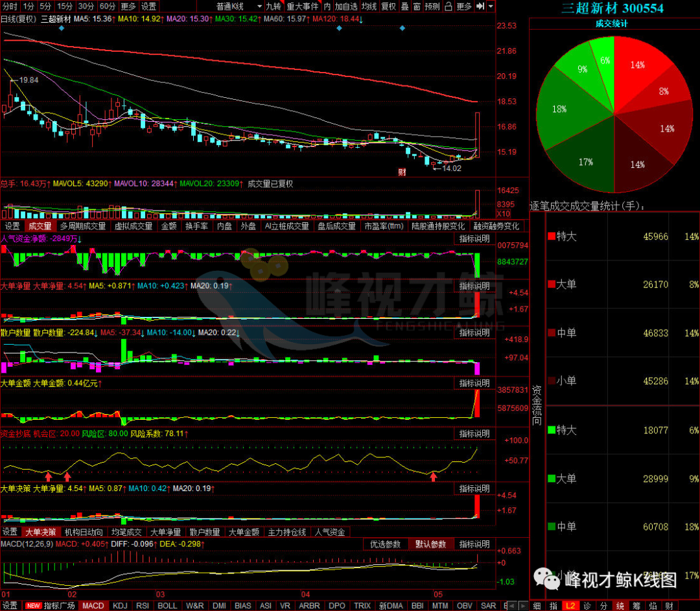
Task: Switch to 分时 intraday view
Action: pyautogui.click(x=10, y=6)
